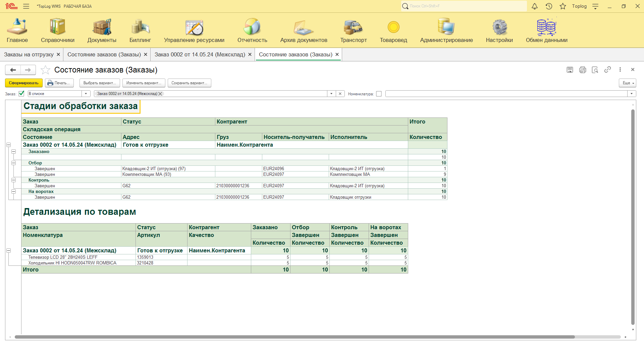
Task: Get link to report icon
Action: pyautogui.click(x=607, y=69)
